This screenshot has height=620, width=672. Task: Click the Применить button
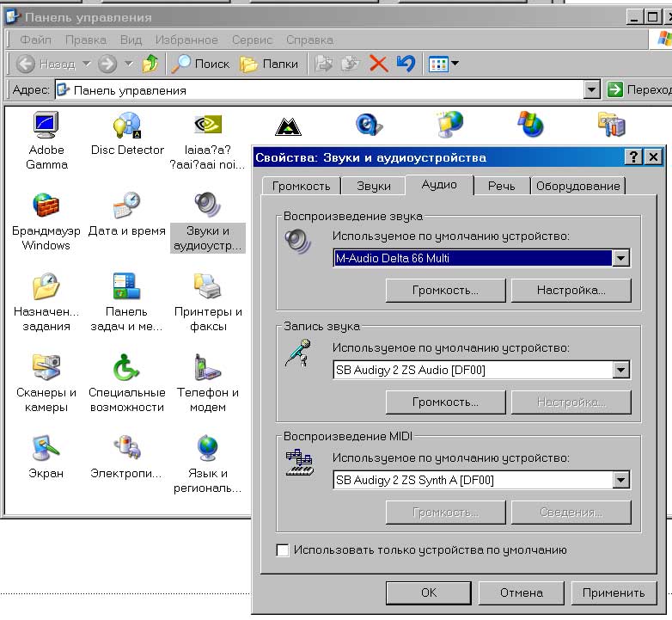click(x=613, y=592)
